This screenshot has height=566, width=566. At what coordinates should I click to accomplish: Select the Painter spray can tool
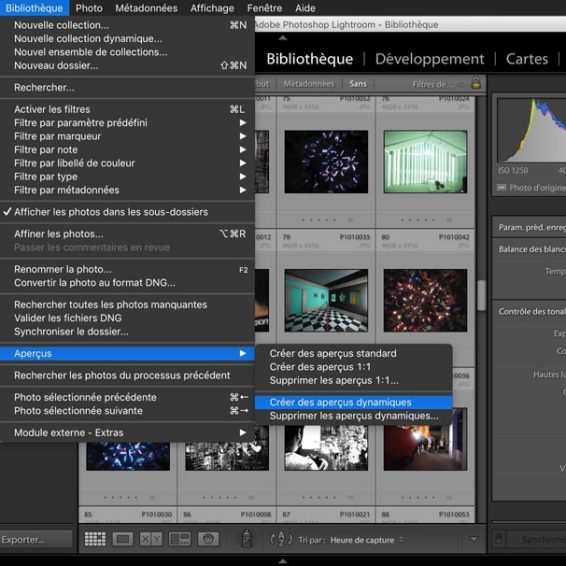click(x=247, y=539)
